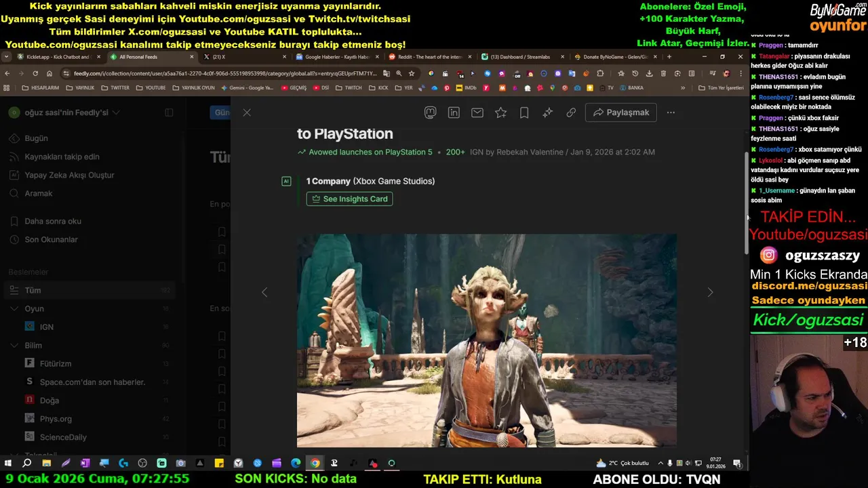Click the article vertical scrollbar

[747, 203]
